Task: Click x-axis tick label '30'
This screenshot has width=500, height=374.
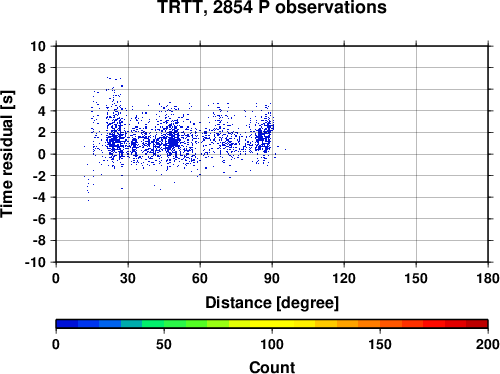Action: point(128,278)
